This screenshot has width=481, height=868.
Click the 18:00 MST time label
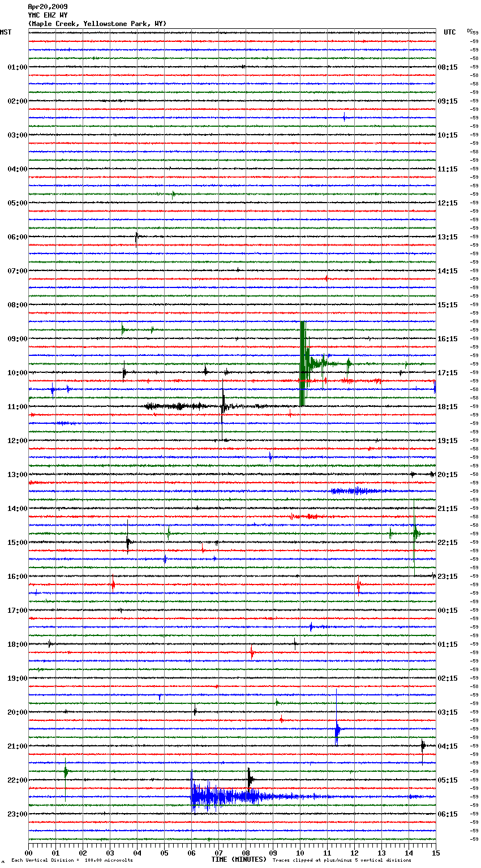click(18, 644)
